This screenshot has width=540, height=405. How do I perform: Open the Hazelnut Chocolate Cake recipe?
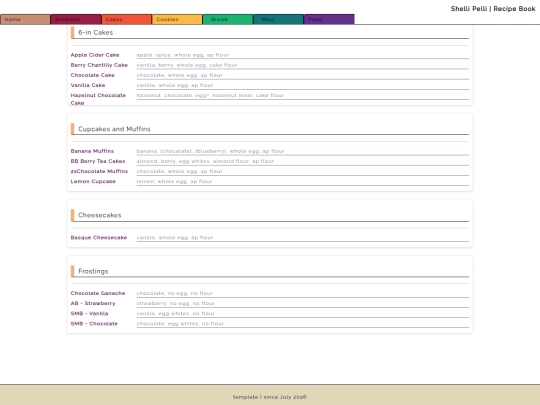(x=98, y=99)
